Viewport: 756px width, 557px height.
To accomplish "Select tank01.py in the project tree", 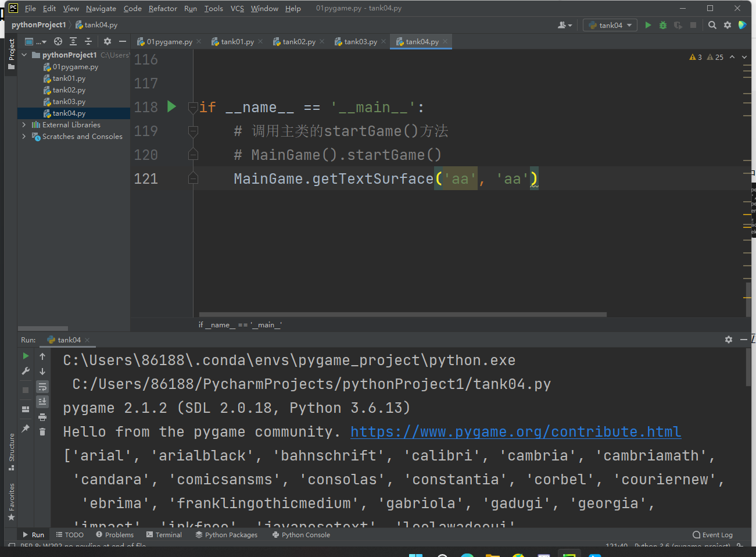I will coord(69,78).
